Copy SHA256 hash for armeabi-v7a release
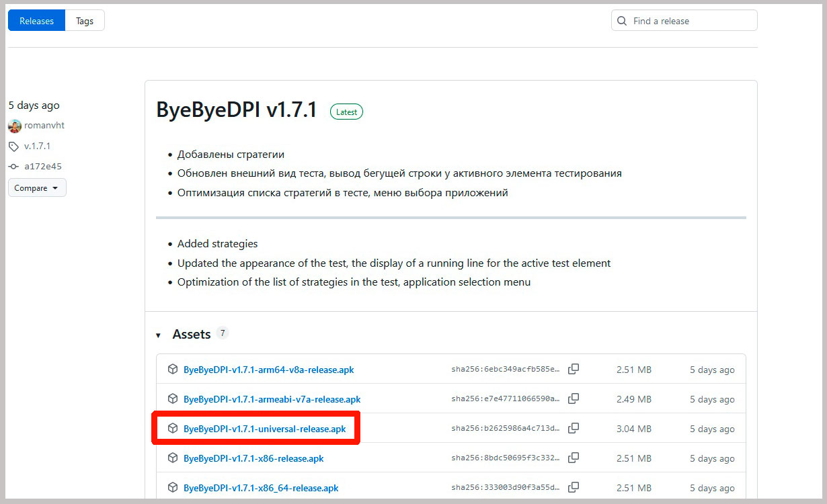Screen dimensions: 827x504 coord(574,398)
